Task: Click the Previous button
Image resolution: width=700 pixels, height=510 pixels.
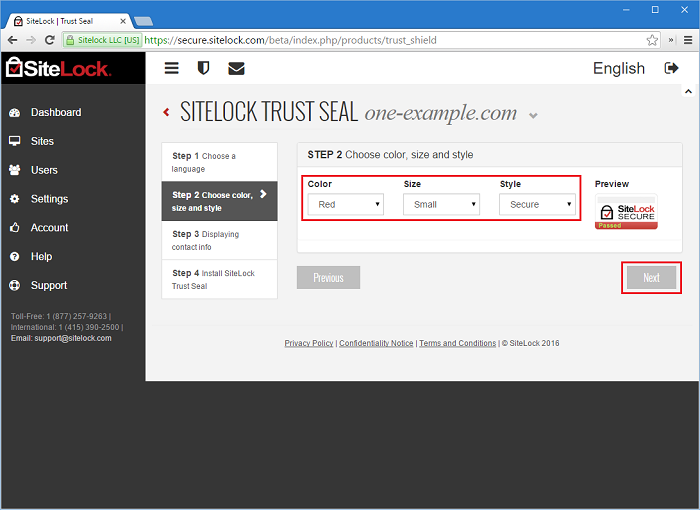Action: pos(328,277)
